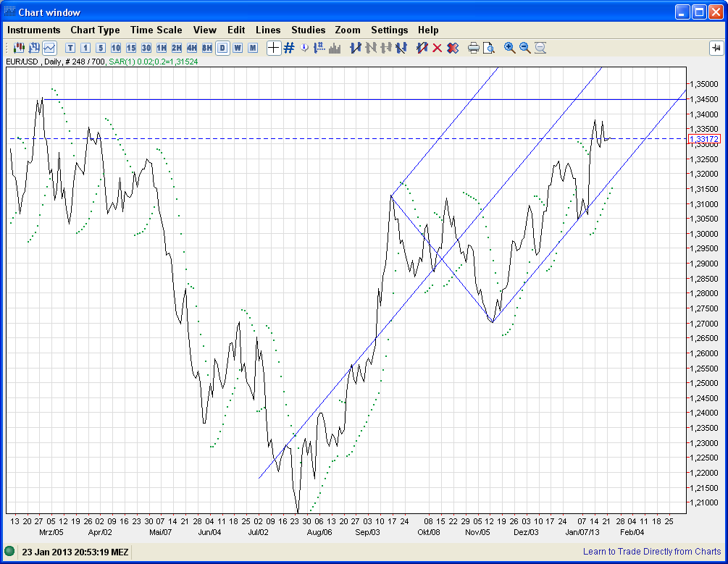The height and width of the screenshot is (564, 728).
Task: Open the Lines menu
Action: pyautogui.click(x=268, y=30)
